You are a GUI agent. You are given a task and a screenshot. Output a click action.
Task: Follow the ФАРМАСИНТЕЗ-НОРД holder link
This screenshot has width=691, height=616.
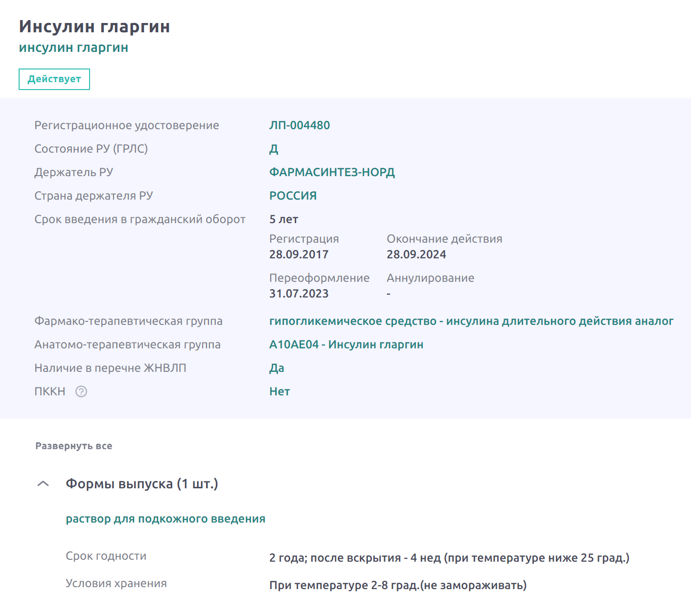332,172
